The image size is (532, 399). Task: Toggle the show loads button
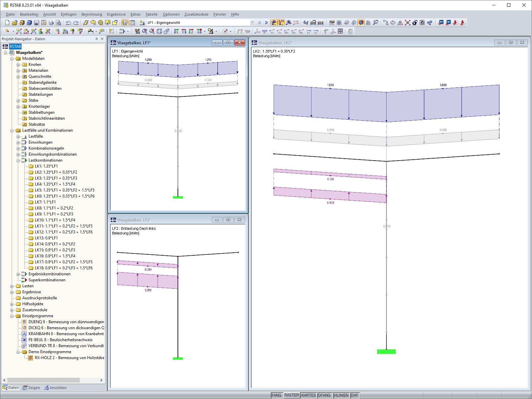[x=274, y=23]
